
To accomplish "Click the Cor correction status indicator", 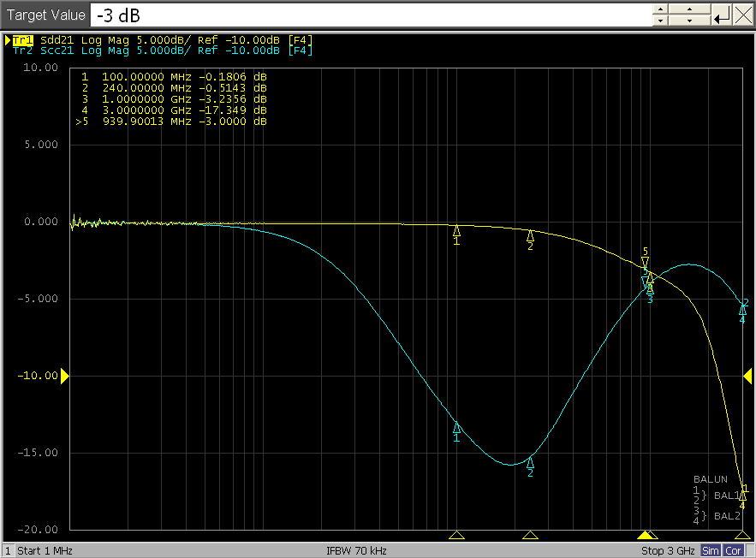I will (734, 550).
